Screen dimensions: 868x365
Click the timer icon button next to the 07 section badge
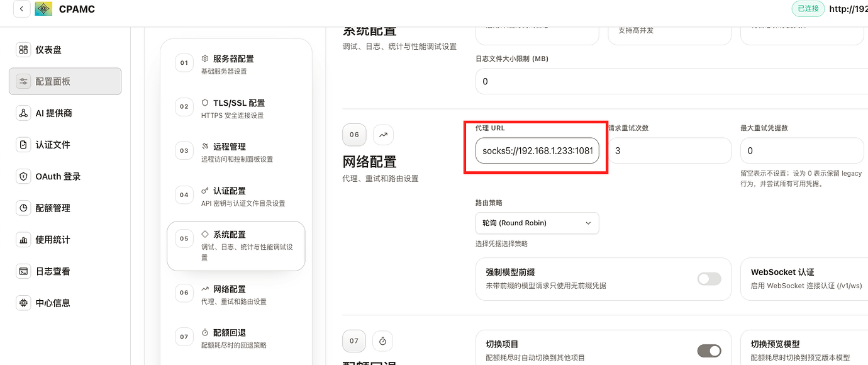click(383, 341)
